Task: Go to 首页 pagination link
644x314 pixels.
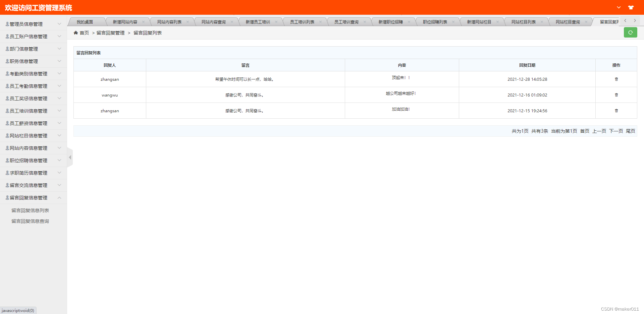Action: 585,131
